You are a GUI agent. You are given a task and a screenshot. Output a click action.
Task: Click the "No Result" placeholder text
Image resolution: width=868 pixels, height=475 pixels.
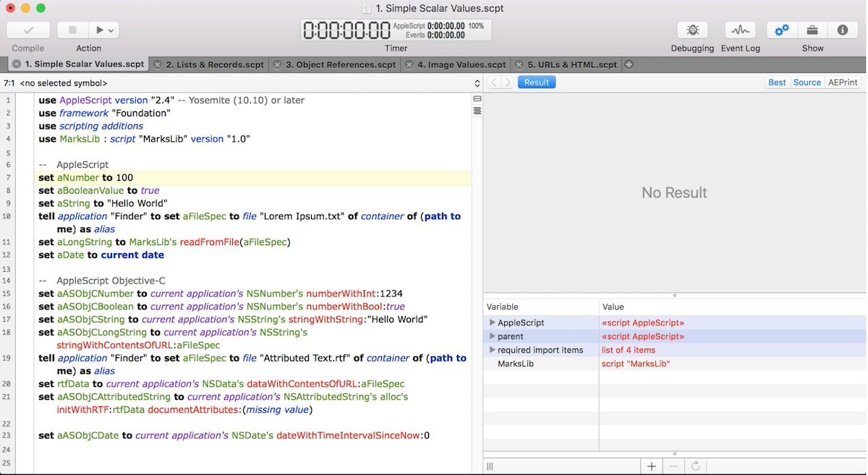(x=674, y=193)
